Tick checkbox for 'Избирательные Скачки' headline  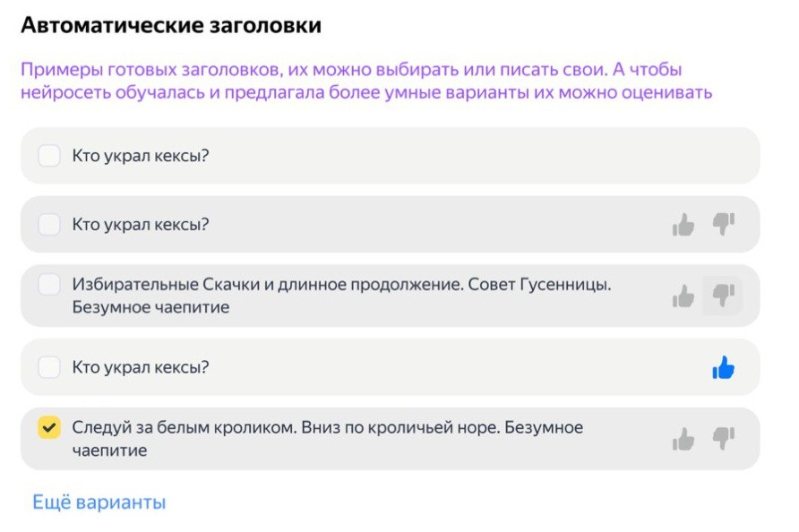pyautogui.click(x=49, y=284)
